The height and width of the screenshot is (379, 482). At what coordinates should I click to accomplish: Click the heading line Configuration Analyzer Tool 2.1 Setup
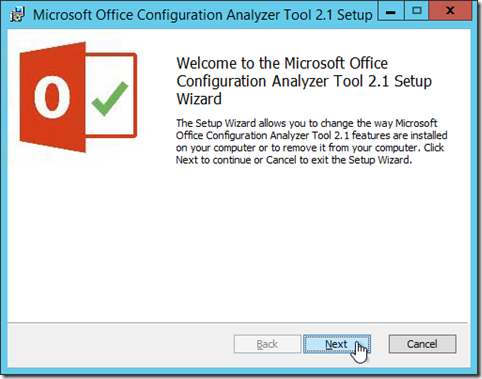coord(304,81)
